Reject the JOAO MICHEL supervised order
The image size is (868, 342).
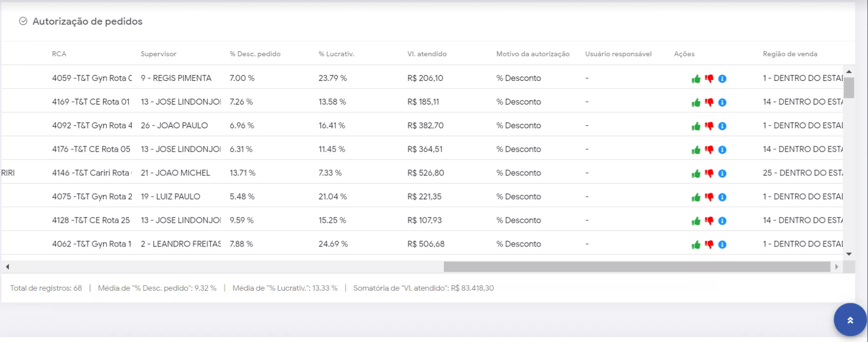(709, 173)
